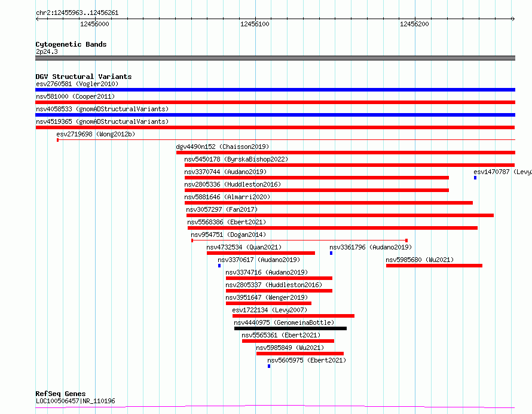Open nsv5881646 (Almarri2020) label
The height and width of the screenshot is (414, 532).
227,197
